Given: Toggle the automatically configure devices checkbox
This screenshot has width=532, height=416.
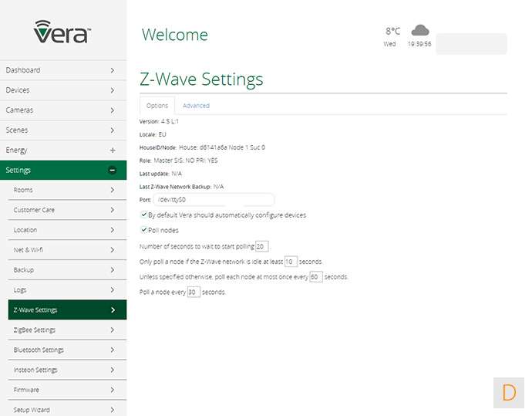Looking at the screenshot, I should [144, 215].
